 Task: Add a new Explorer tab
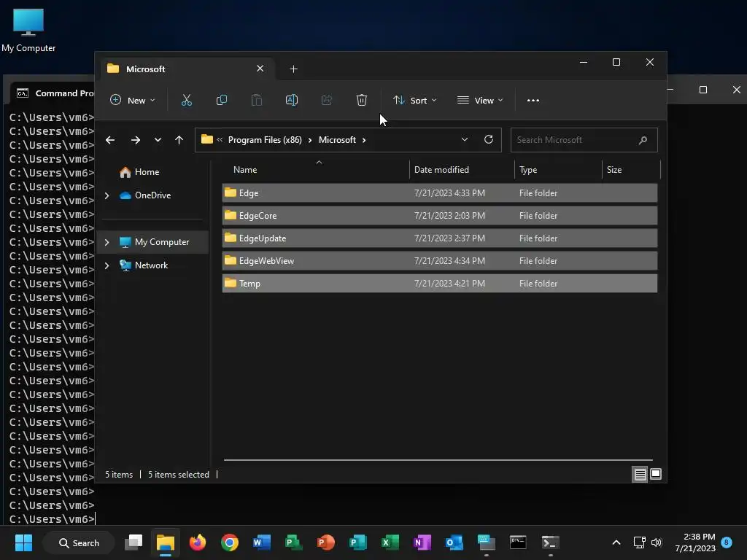coord(293,69)
